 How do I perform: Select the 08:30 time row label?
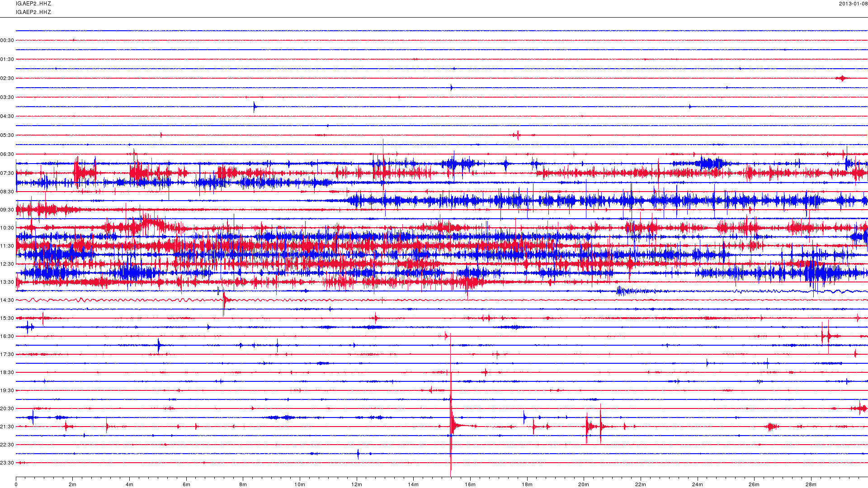pyautogui.click(x=7, y=192)
